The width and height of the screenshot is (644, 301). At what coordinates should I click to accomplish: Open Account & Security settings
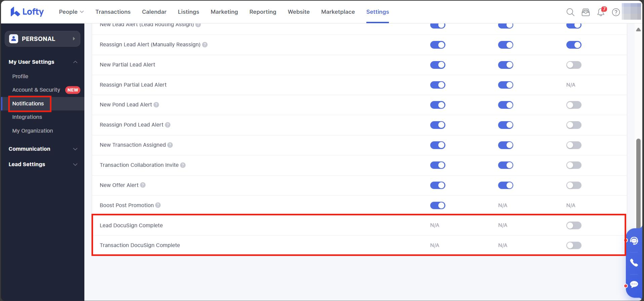point(36,90)
